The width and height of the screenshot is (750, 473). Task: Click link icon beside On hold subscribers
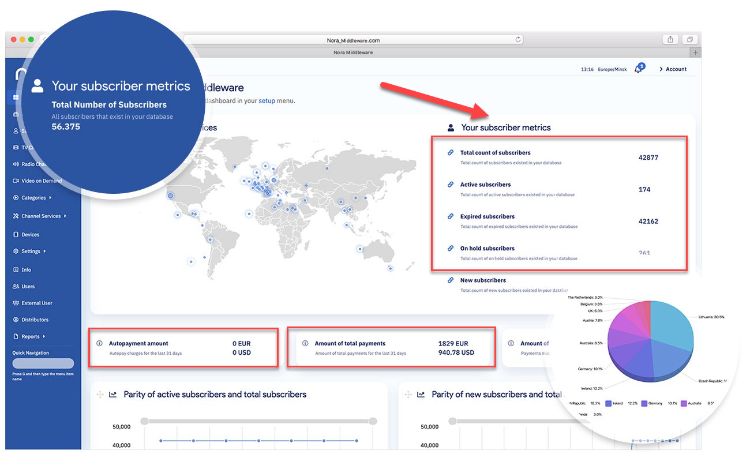(x=450, y=248)
